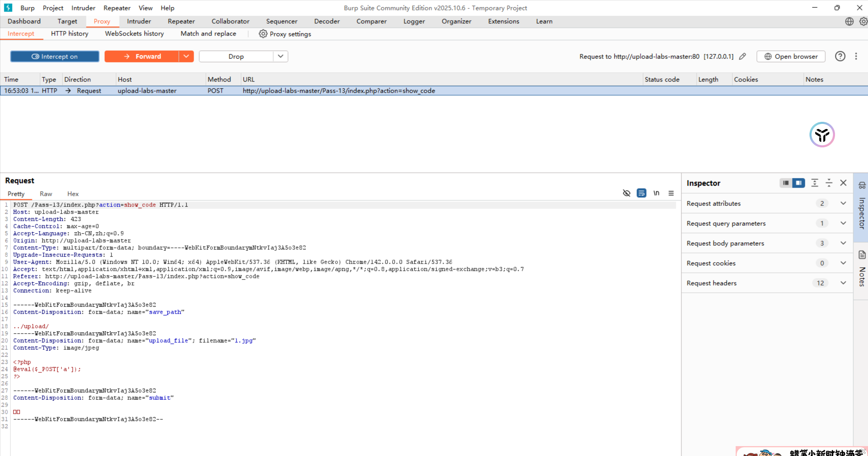Expand Request body parameters section

(843, 243)
